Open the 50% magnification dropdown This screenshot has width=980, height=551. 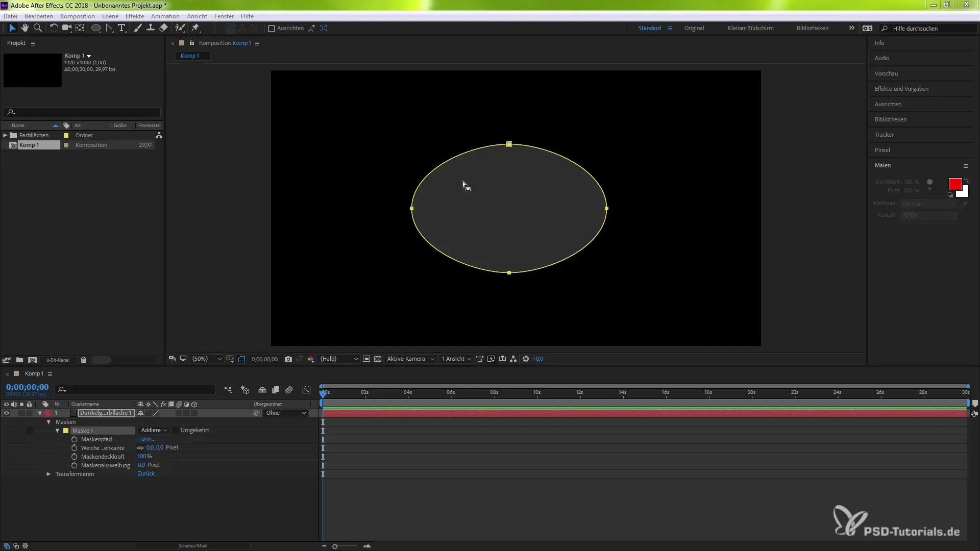point(206,359)
